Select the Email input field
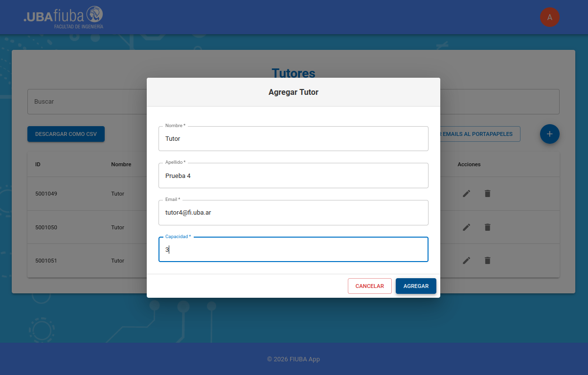The width and height of the screenshot is (588, 375). tap(294, 213)
